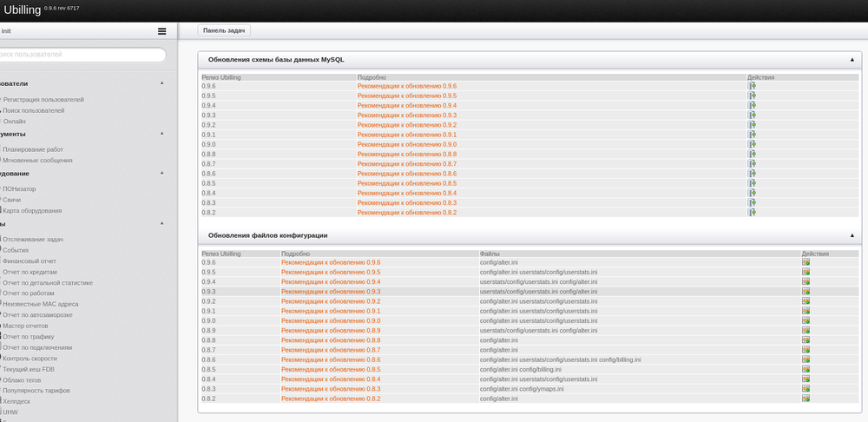This screenshot has width=868, height=422.
Task: Apply config file update for release 0.9.6
Action: pos(806,262)
